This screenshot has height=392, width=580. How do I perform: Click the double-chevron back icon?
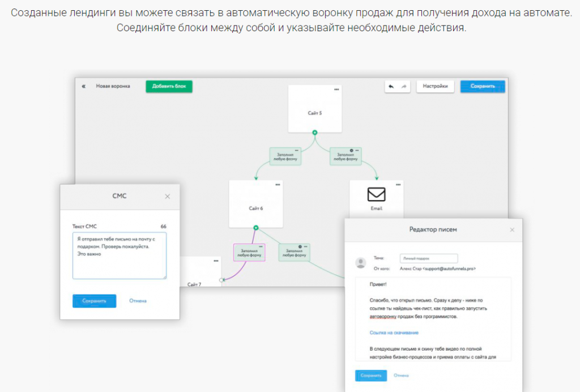pyautogui.click(x=84, y=87)
